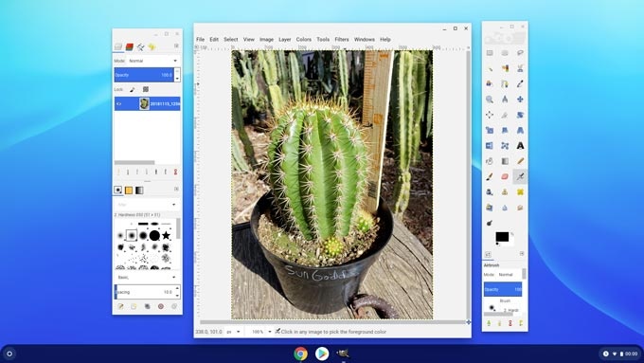
Task: Select the Heal tool
Action: tap(520, 192)
